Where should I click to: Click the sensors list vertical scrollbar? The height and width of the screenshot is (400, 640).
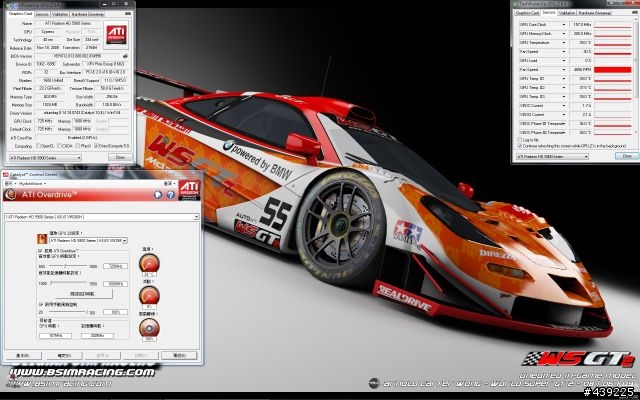pyautogui.click(x=635, y=77)
